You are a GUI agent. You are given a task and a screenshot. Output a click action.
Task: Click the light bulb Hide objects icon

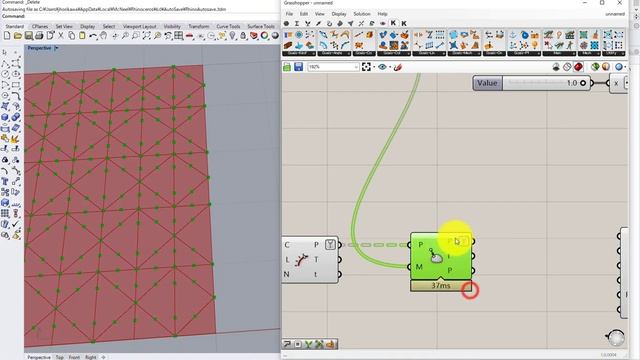click(233, 36)
